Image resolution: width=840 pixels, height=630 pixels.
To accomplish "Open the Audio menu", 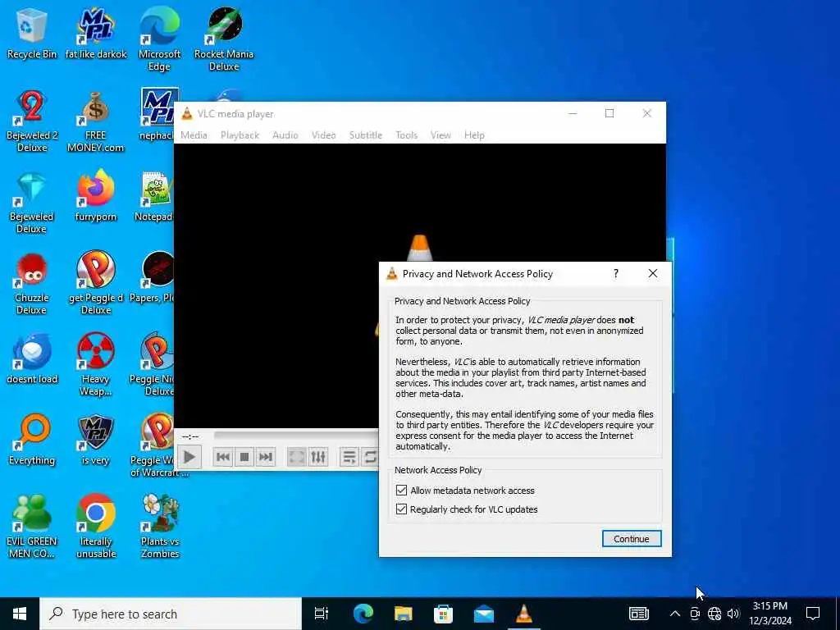I will click(x=285, y=135).
